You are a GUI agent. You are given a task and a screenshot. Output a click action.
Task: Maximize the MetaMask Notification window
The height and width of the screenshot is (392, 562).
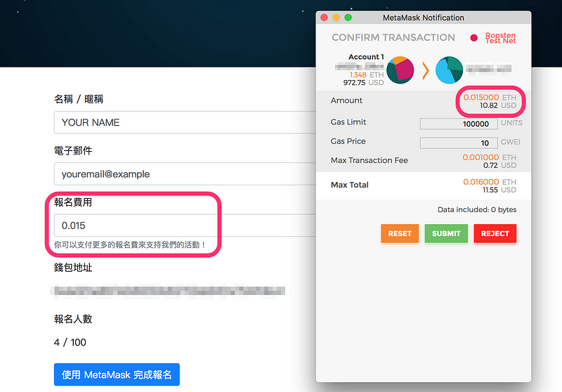point(348,18)
